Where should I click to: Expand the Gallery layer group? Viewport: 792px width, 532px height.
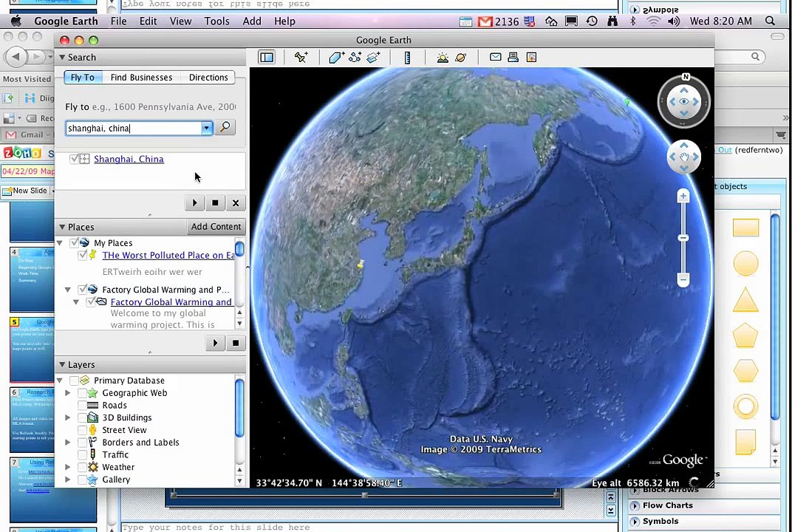(68, 480)
